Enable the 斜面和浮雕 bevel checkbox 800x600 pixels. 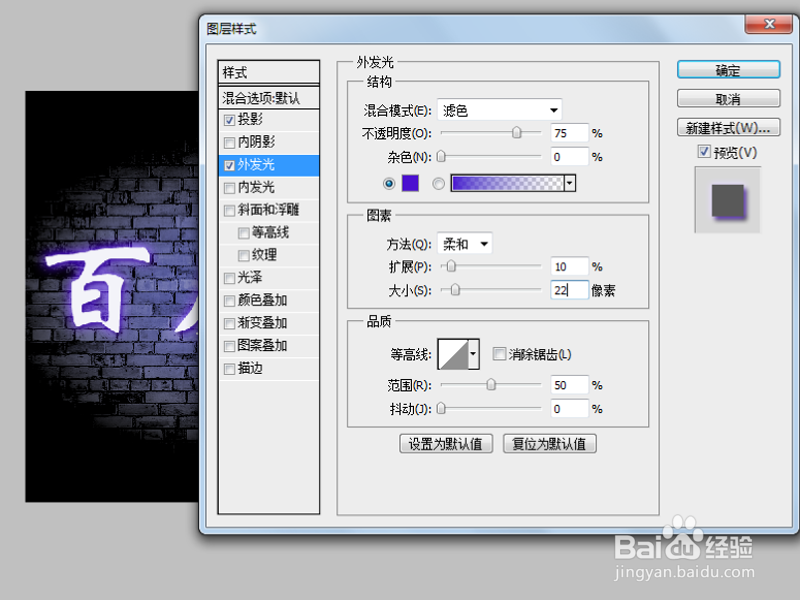pyautogui.click(x=230, y=211)
